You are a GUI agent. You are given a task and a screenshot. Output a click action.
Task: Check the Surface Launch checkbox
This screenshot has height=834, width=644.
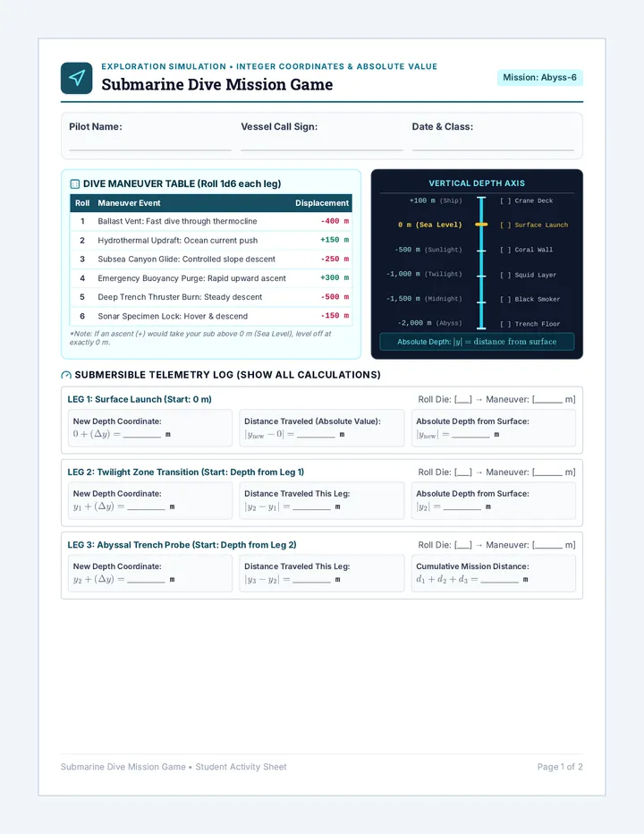click(505, 225)
